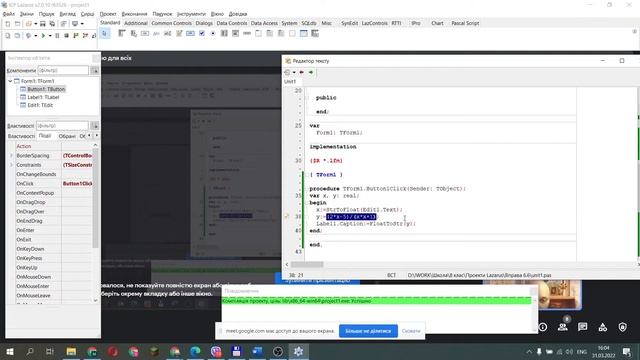Click the Lazarus gear icon in the taskbar

(298, 351)
